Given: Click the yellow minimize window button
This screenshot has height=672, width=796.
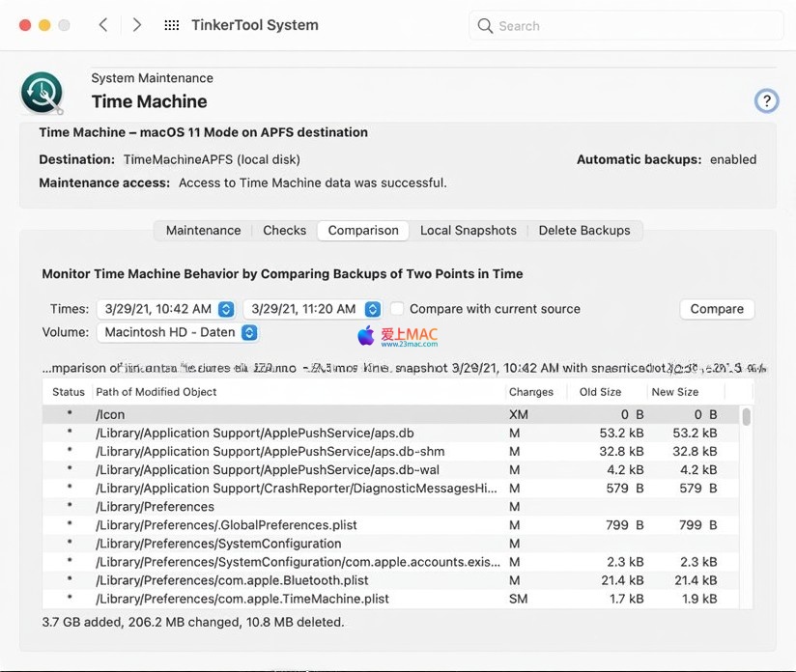Looking at the screenshot, I should 44,25.
